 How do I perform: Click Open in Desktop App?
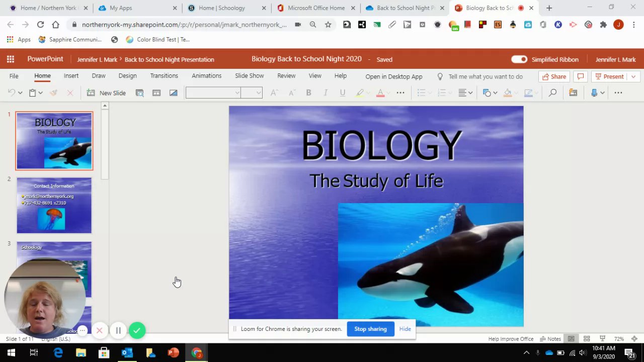[394, 76]
